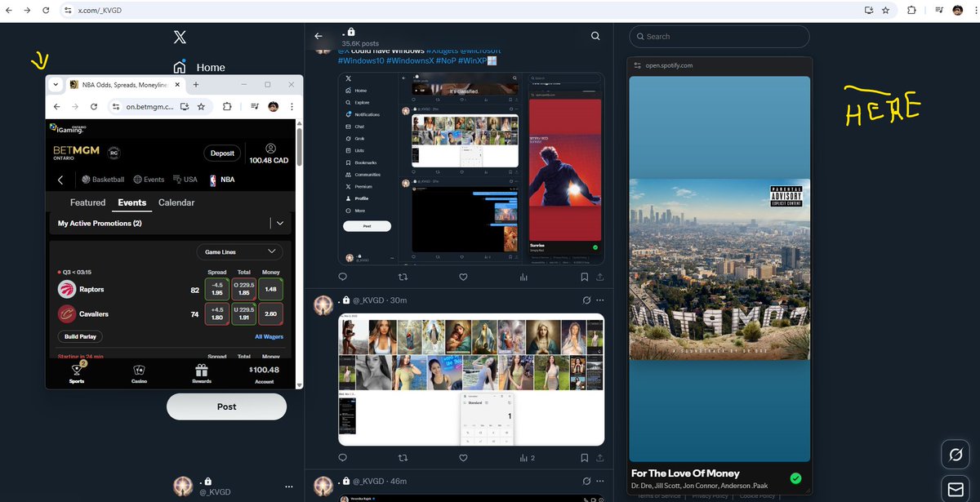Click the Post button in X sidebar
980x502 pixels.
click(x=226, y=406)
